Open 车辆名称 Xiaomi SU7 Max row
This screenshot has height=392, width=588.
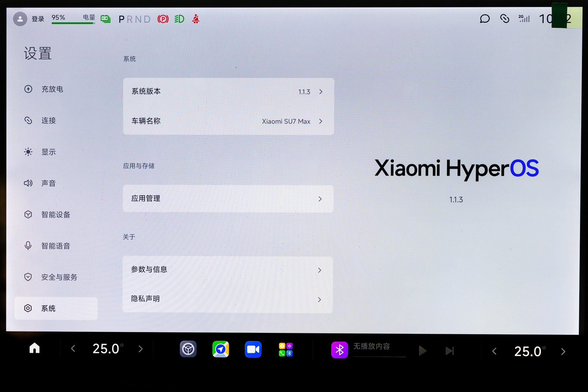[x=228, y=121]
